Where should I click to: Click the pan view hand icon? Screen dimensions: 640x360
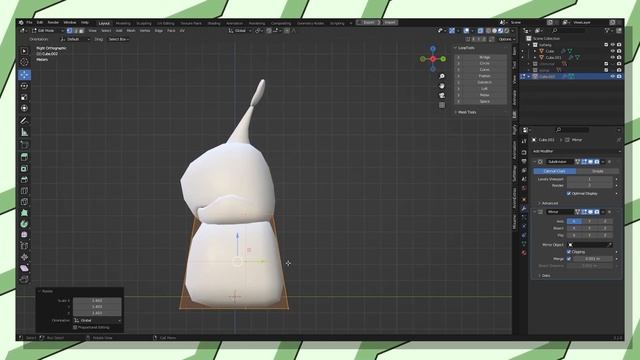(442, 86)
